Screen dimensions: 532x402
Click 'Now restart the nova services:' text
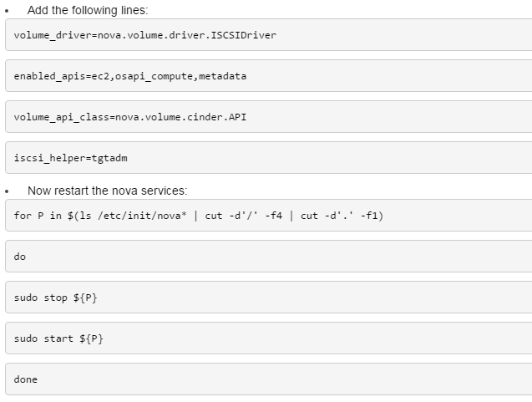click(x=107, y=191)
